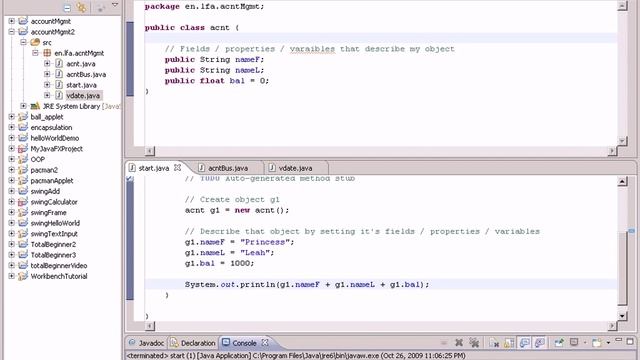This screenshot has width=640, height=360.
Task: Click Open Console icon
Action: [597, 343]
